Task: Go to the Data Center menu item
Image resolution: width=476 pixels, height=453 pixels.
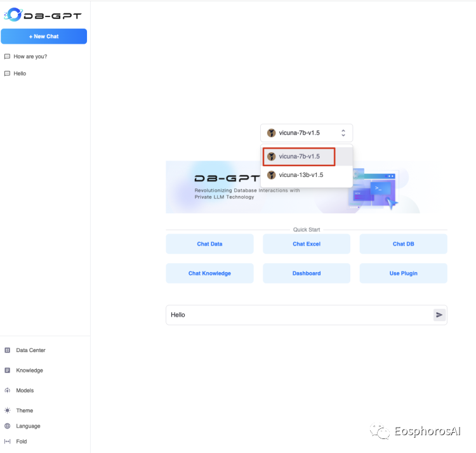Action: [x=30, y=350]
